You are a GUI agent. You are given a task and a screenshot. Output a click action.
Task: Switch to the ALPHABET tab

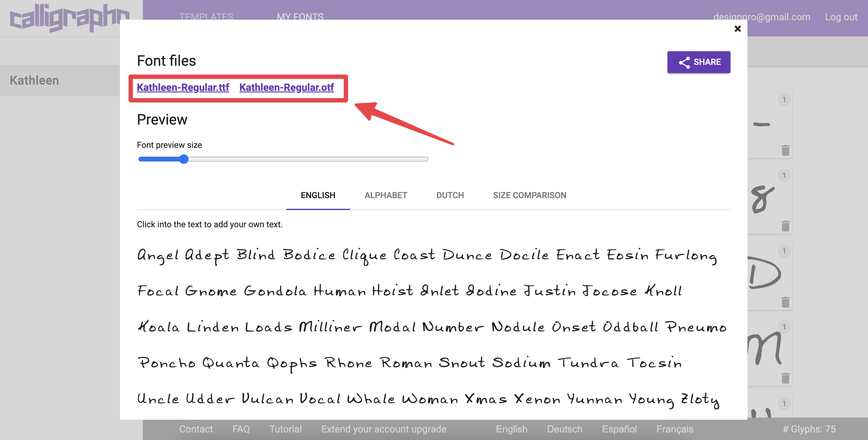tap(386, 195)
